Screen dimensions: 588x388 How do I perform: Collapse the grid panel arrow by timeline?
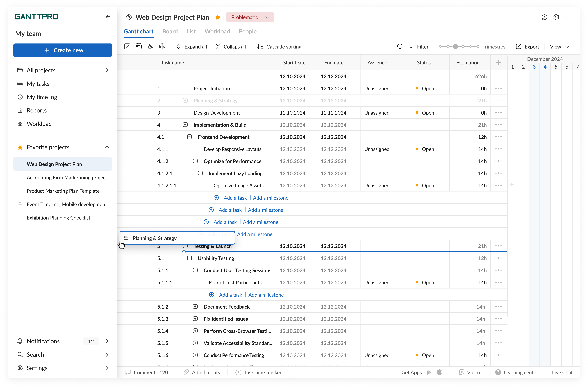(512, 184)
